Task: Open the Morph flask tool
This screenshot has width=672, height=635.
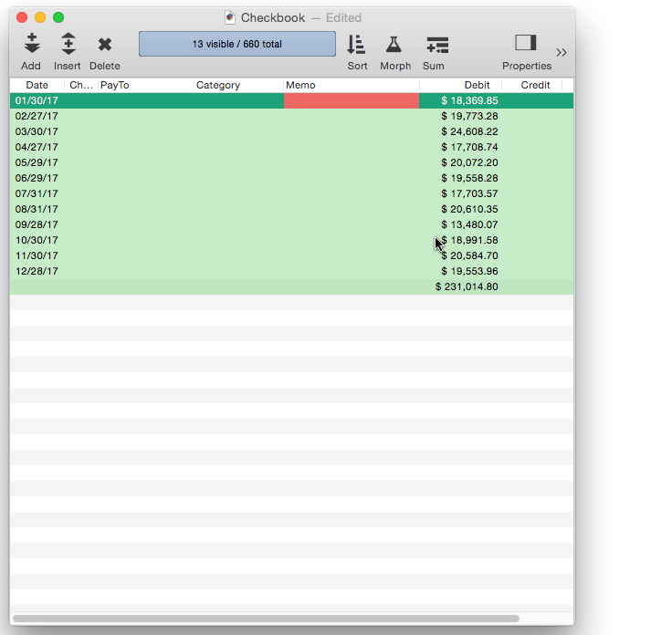Action: pyautogui.click(x=394, y=44)
